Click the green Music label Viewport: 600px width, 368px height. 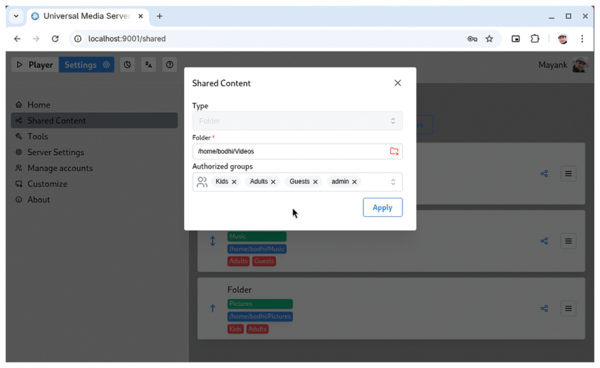(257, 236)
